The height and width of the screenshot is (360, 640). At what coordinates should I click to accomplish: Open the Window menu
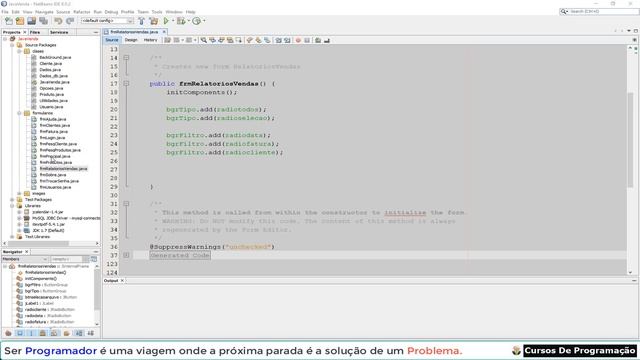click(174, 12)
